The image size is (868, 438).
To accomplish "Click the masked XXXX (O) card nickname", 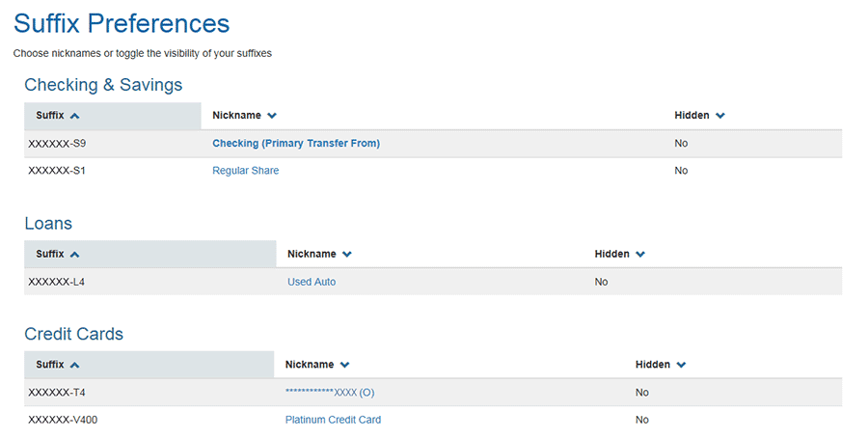I will (x=330, y=393).
